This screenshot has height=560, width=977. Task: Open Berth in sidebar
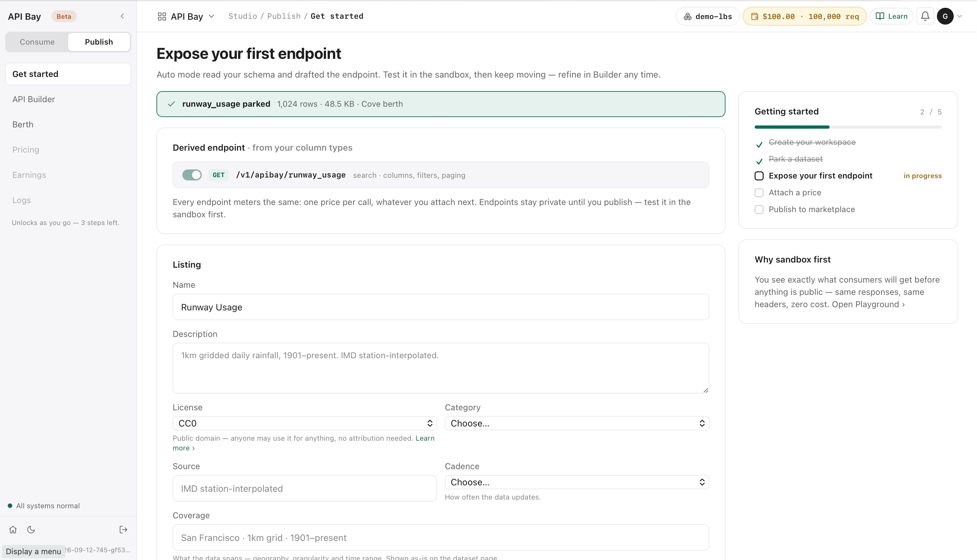click(x=68, y=124)
